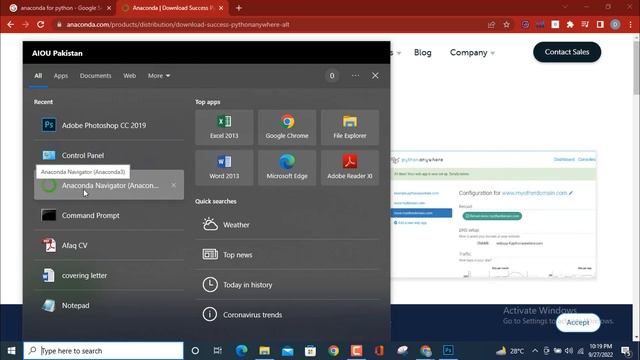The image size is (640, 360).
Task: Launch Anaconda Navigator from Recent list
Action: pos(109,185)
